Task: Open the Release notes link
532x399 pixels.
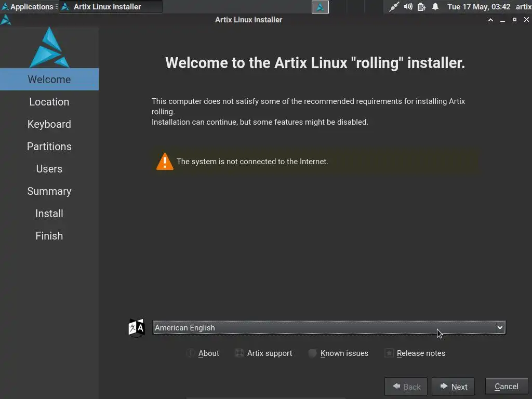Action: [421, 353]
